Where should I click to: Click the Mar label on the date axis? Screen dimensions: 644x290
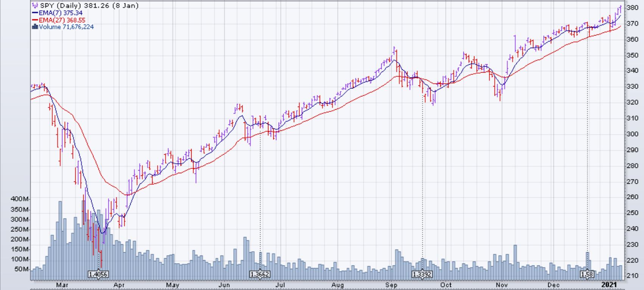[x=62, y=285]
